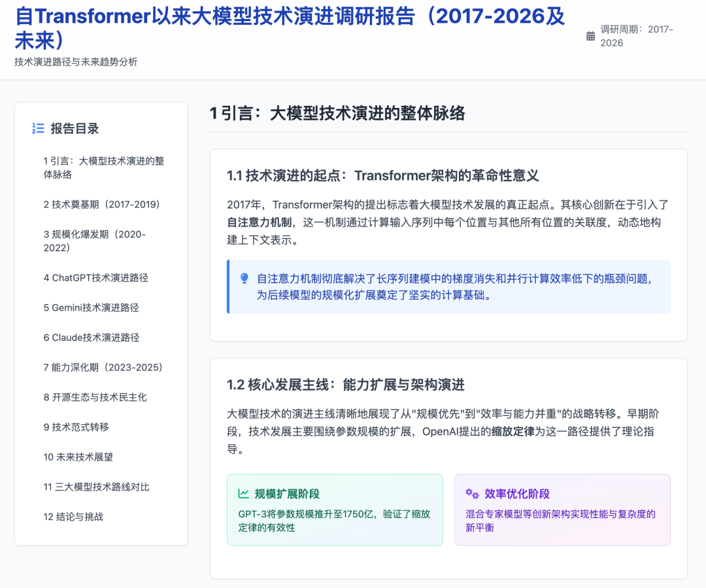Open 11 三大模型技术路线对比
The height and width of the screenshot is (588, 706).
click(x=96, y=487)
